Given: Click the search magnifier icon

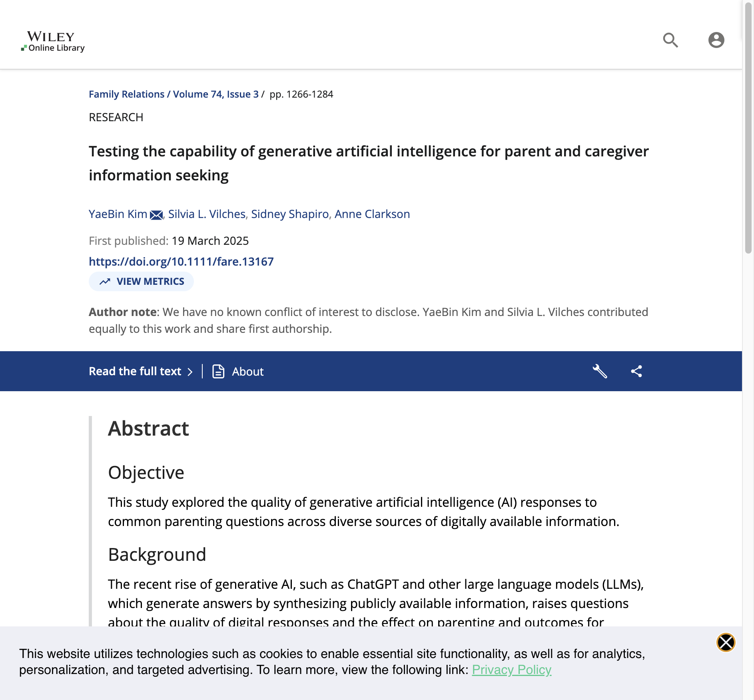Looking at the screenshot, I should [x=671, y=40].
